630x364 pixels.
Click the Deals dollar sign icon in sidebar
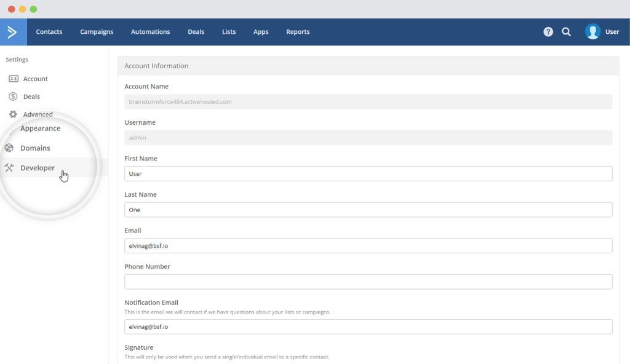point(14,97)
